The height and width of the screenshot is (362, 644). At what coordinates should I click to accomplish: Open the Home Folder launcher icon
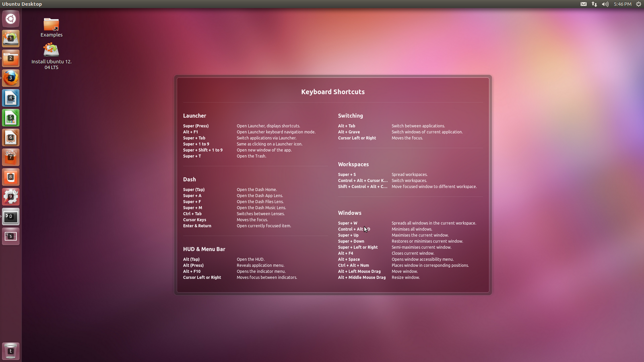pos(11,58)
